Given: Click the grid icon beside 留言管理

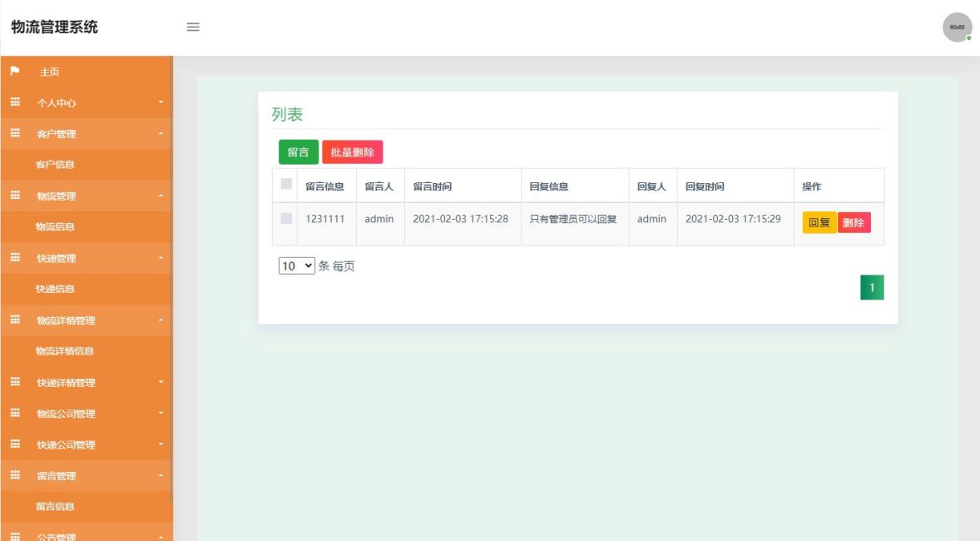Looking at the screenshot, I should (x=15, y=474).
